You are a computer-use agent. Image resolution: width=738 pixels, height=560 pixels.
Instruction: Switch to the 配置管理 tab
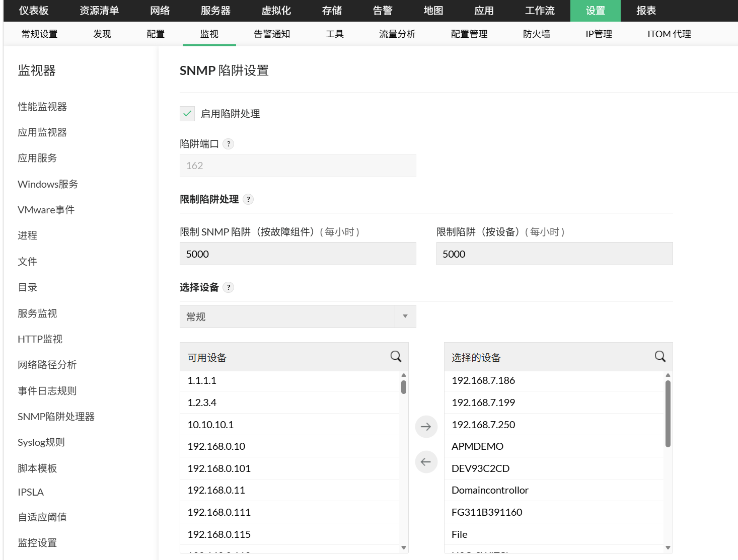tap(469, 34)
